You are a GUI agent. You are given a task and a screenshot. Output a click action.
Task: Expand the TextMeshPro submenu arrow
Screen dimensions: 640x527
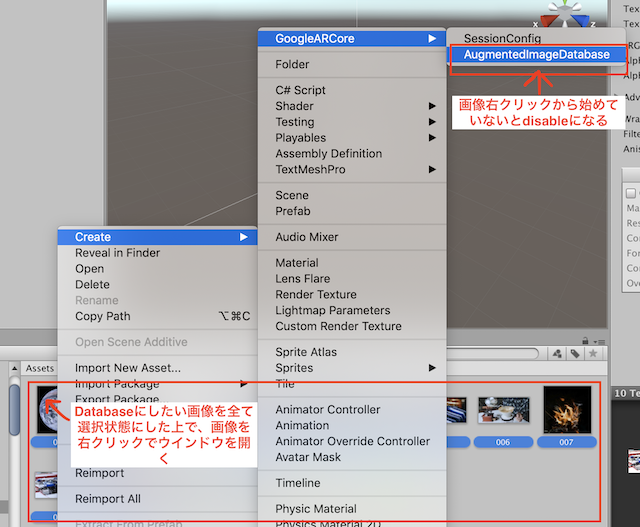[x=432, y=169]
